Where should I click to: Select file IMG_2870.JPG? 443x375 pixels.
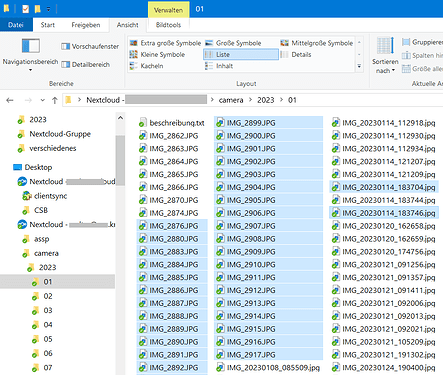[169, 200]
